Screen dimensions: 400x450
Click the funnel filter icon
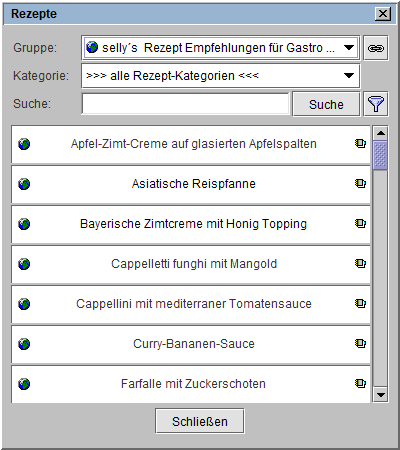tap(376, 104)
